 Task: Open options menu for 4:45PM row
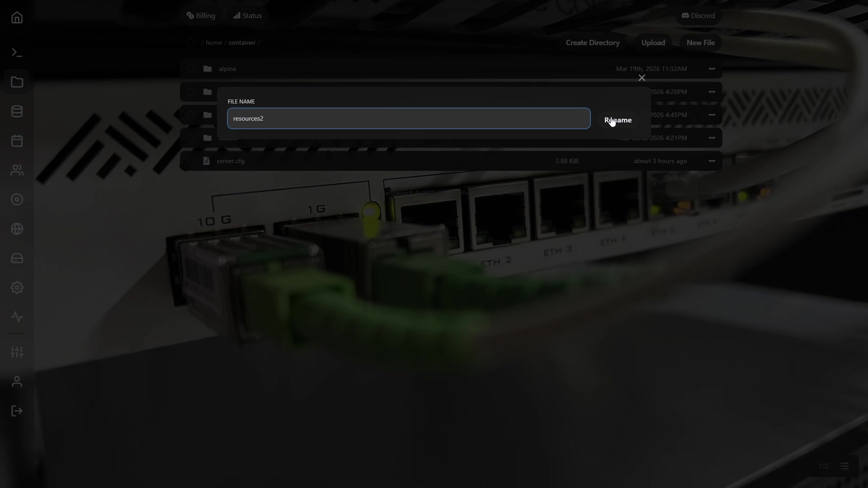pos(712,115)
